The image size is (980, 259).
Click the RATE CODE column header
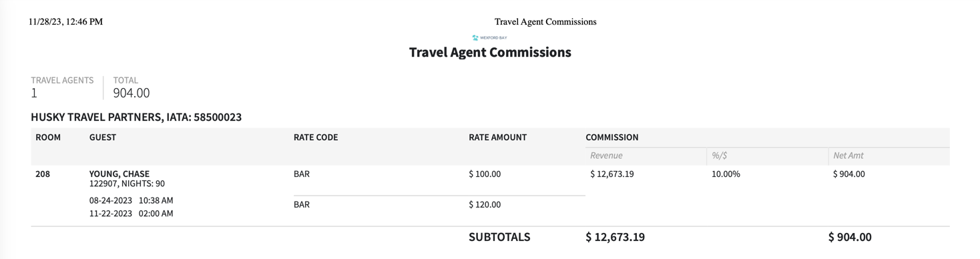tap(316, 138)
